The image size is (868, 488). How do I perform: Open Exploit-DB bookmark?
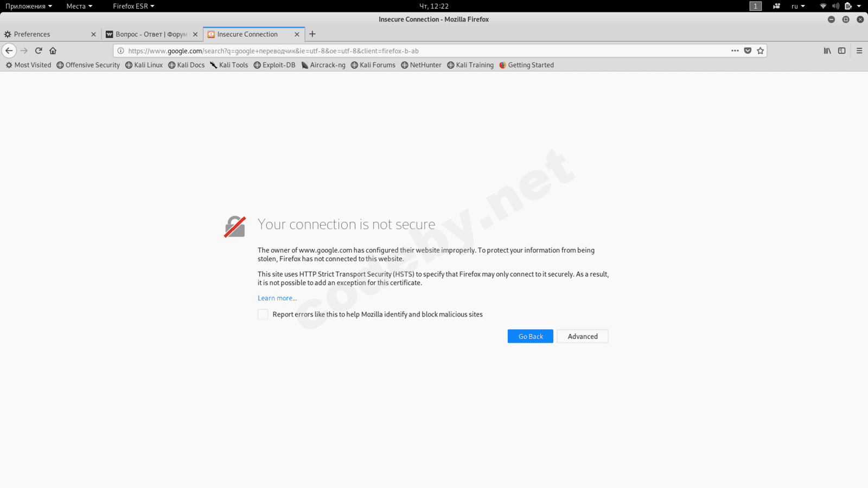click(x=275, y=65)
